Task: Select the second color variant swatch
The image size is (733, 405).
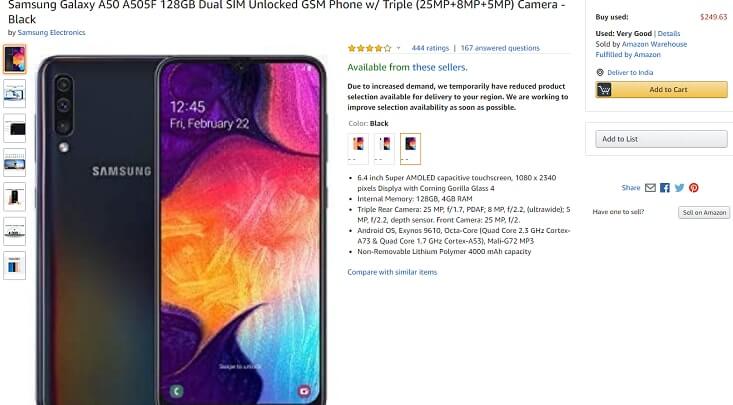Action: [384, 148]
